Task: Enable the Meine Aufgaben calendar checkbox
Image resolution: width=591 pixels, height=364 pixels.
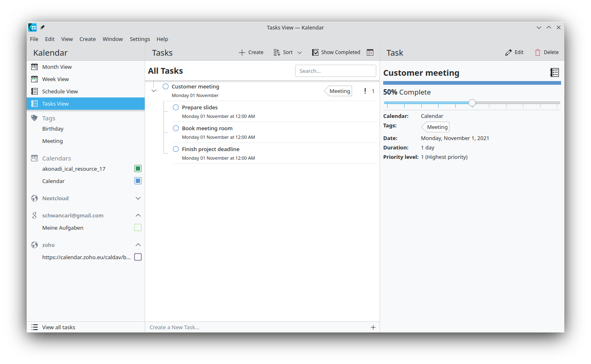Action: click(138, 228)
